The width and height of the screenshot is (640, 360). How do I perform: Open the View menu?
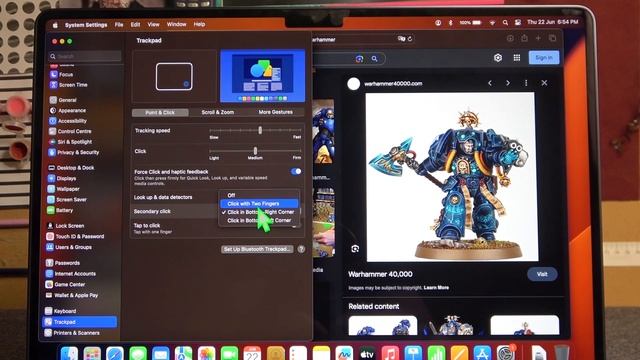pos(153,24)
